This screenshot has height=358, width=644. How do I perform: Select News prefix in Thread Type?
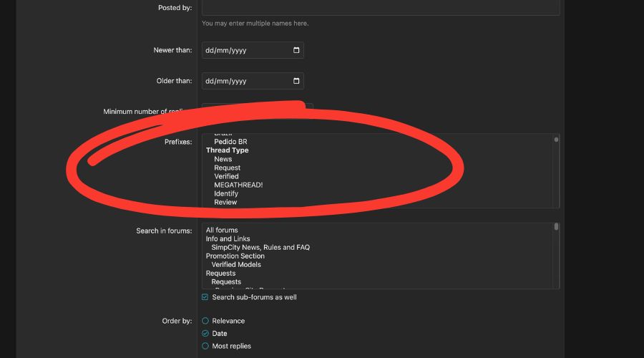[x=223, y=159]
